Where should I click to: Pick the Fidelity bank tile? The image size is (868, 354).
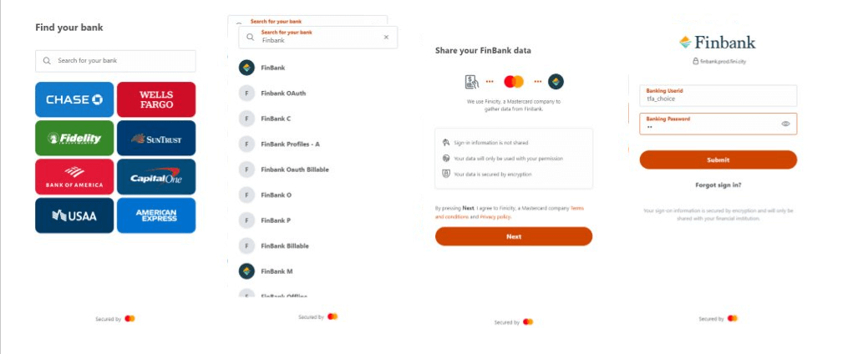click(74, 138)
